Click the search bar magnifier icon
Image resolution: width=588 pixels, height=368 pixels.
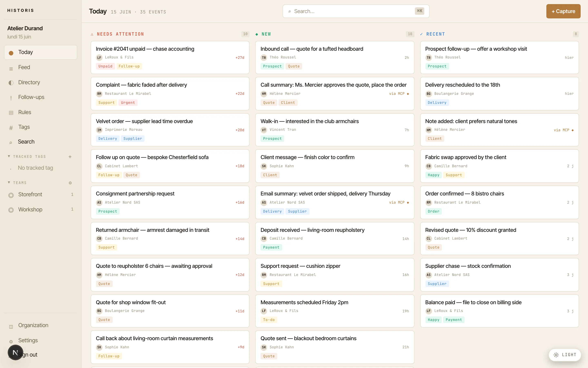click(290, 11)
